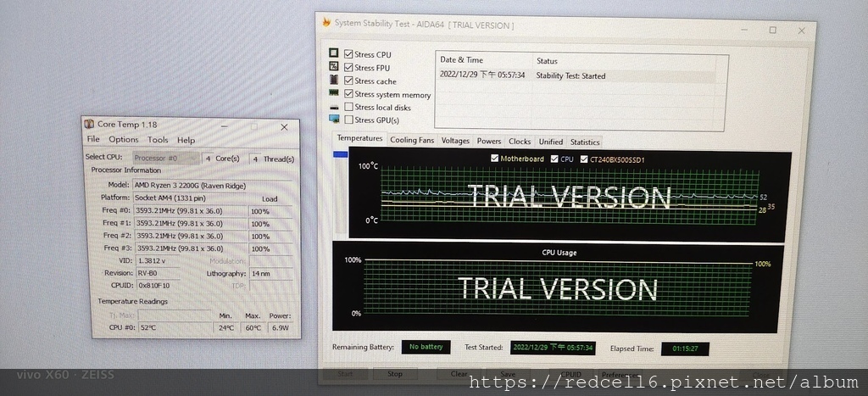868x396 pixels.
Task: Uncheck the Stress FPU checkbox
Action: (x=348, y=67)
